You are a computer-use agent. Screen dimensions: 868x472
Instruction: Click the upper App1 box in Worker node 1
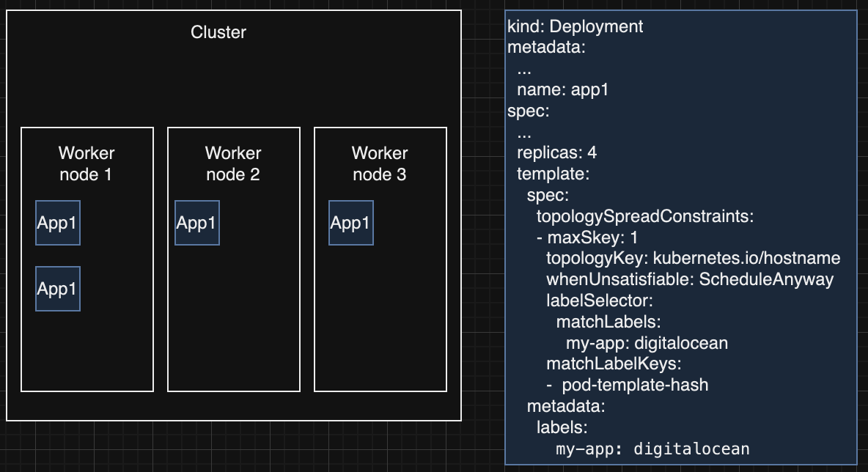click(x=58, y=223)
